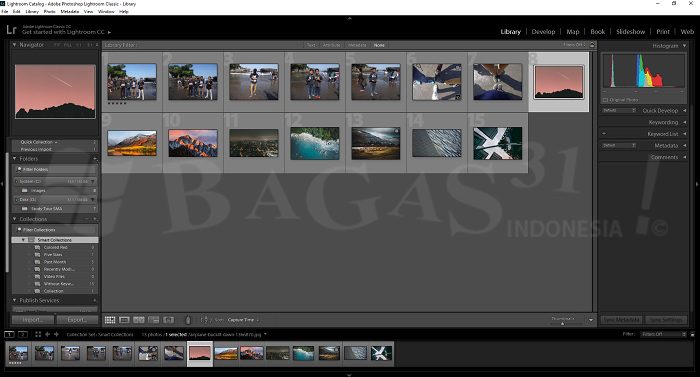Viewport: 700px width, 377px height.
Task: Adjust the Thumbnails size slider
Action: click(x=563, y=323)
